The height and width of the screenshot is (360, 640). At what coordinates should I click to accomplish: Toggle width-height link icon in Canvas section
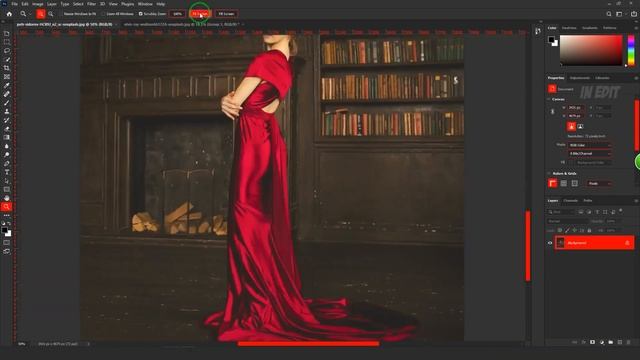[552, 111]
